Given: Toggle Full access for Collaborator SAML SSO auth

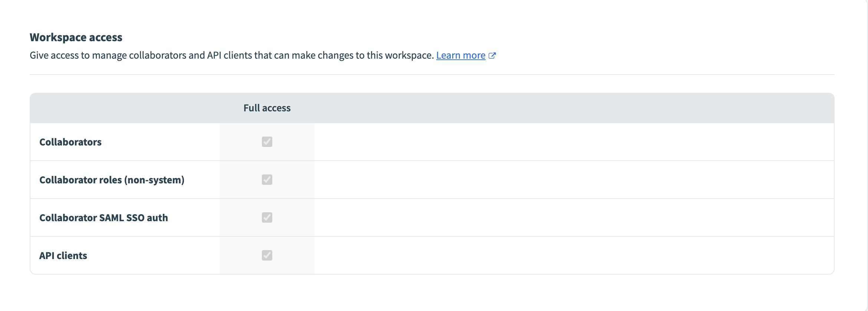Looking at the screenshot, I should (x=267, y=217).
